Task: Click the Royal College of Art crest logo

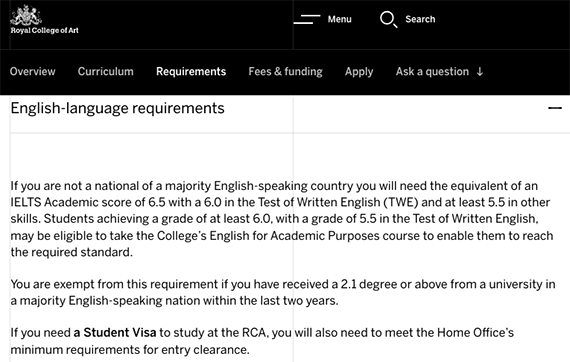Action: [x=26, y=15]
